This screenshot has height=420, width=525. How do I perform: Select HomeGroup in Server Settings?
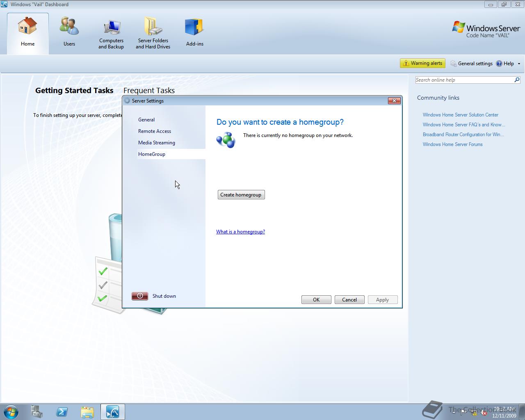(x=171, y=154)
